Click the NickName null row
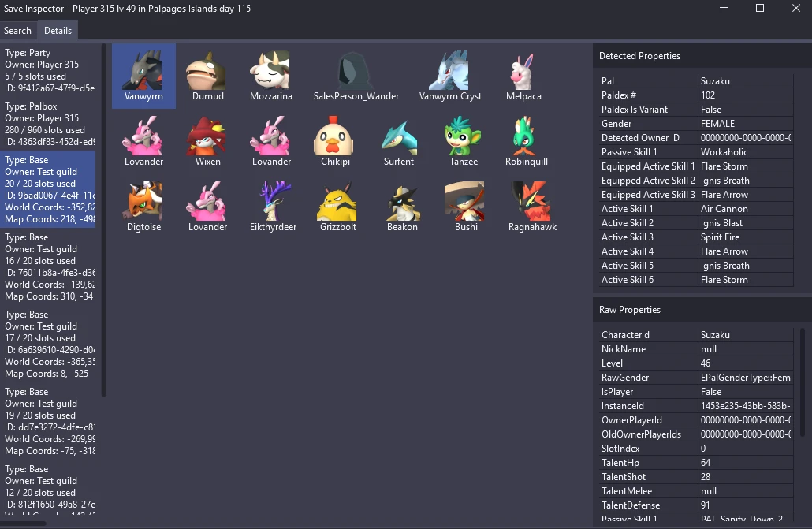 coord(695,349)
